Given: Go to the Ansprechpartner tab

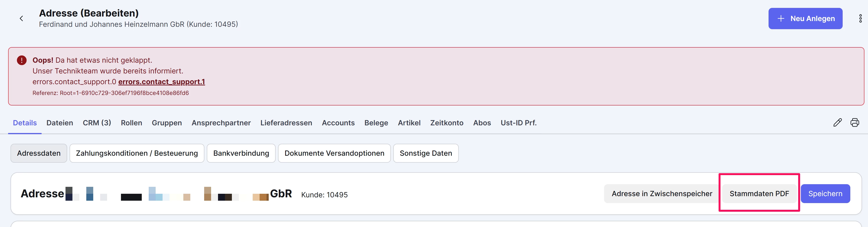Looking at the screenshot, I should (221, 123).
